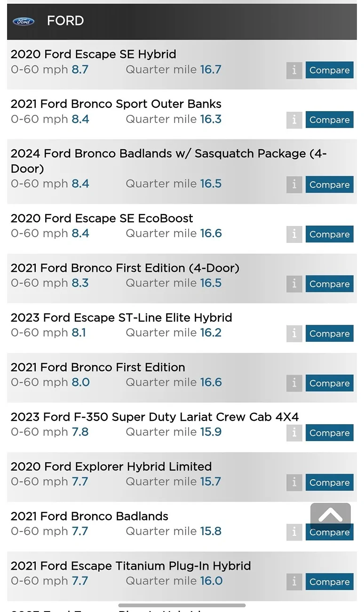This screenshot has height=612, width=364.
Task: Open the 2021 Ford Bronco Badlands listing
Action: click(x=89, y=516)
